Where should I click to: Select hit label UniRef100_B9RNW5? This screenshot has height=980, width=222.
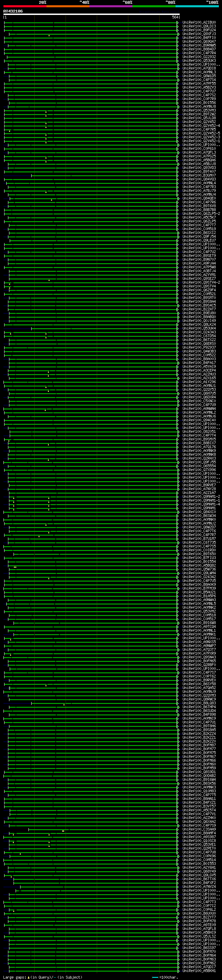[x=199, y=45]
